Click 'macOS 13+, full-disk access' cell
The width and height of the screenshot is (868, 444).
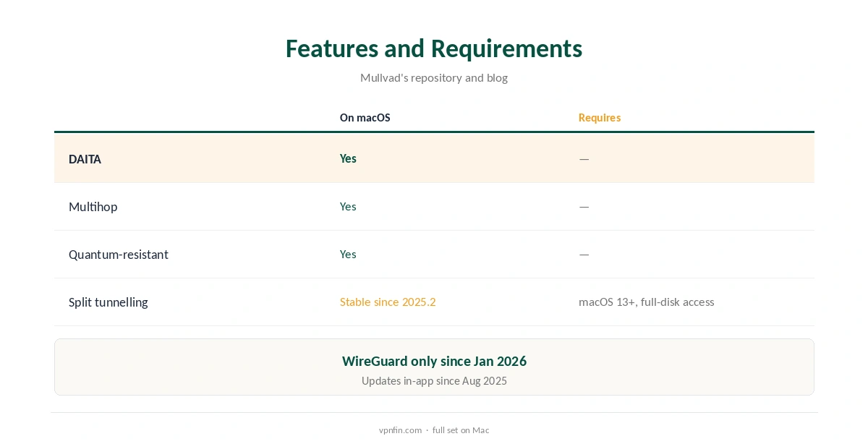coord(647,302)
